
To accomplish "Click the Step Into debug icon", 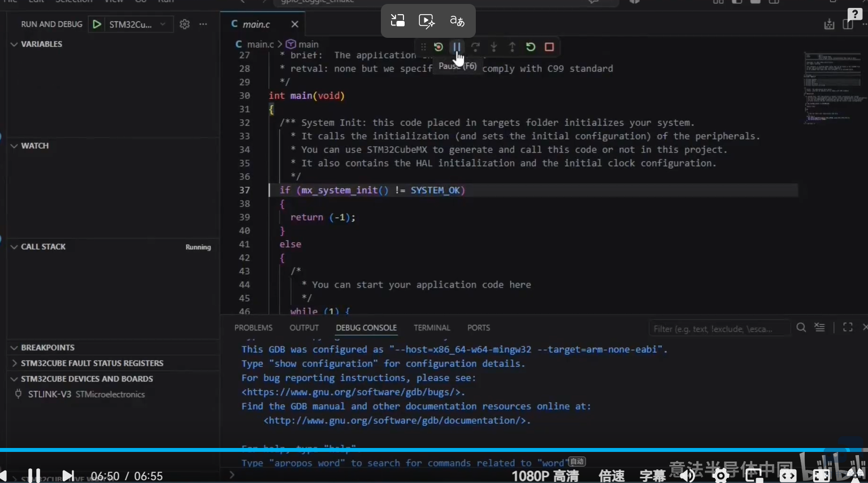I will pyautogui.click(x=494, y=47).
